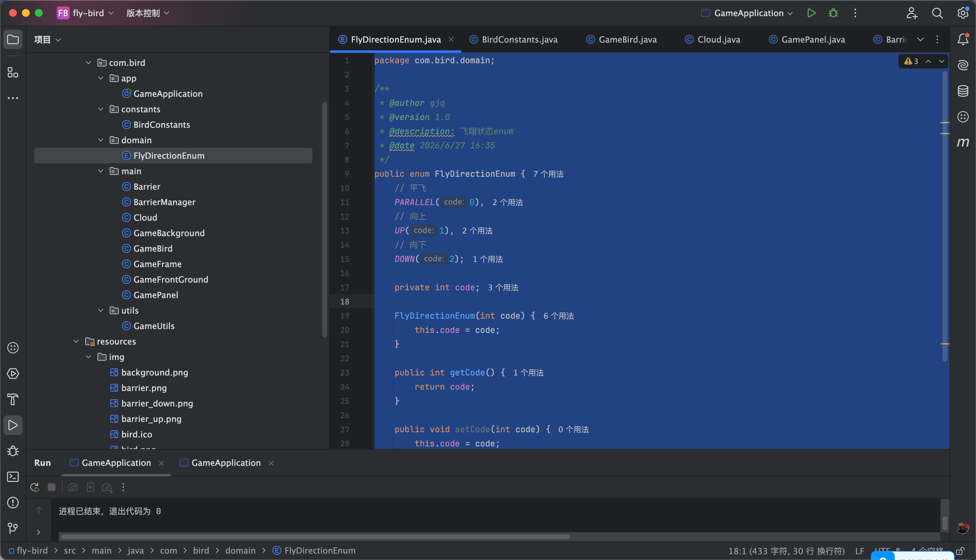The width and height of the screenshot is (976, 560).
Task: Open the Terminal tool window
Action: (13, 476)
